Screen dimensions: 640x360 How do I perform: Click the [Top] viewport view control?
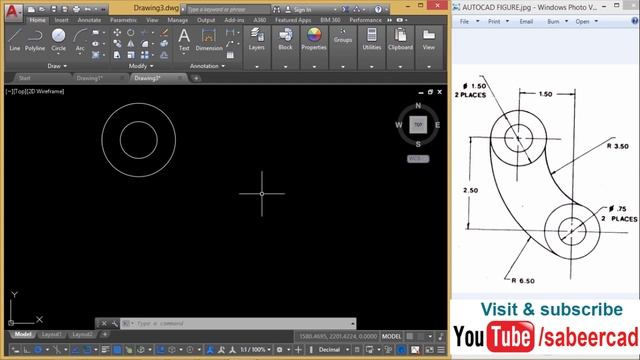pyautogui.click(x=20, y=91)
